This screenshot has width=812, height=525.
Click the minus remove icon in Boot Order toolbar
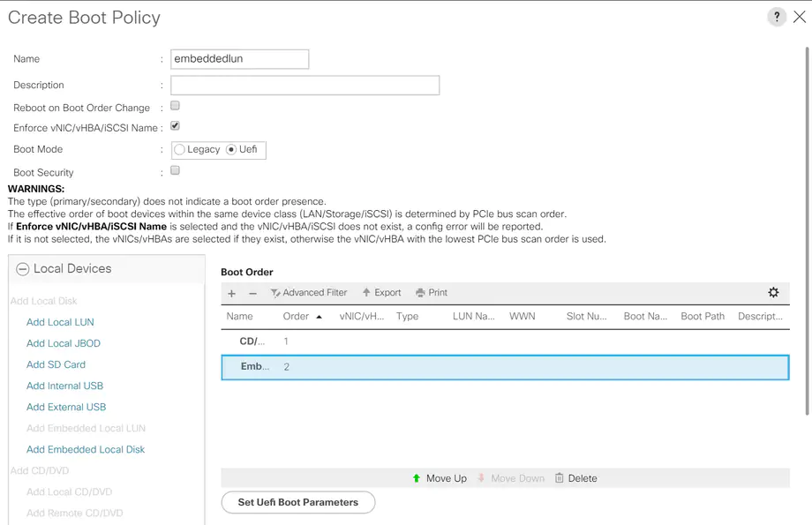[252, 294]
